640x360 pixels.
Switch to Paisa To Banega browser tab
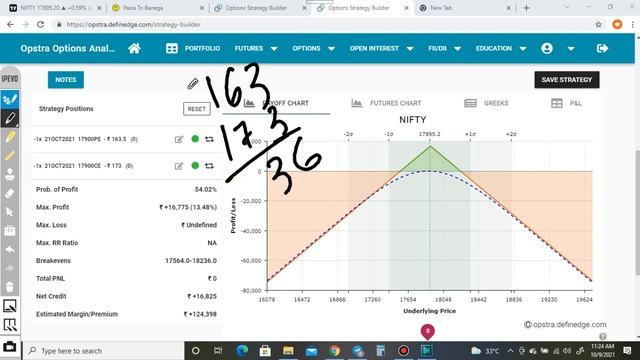coord(158,8)
